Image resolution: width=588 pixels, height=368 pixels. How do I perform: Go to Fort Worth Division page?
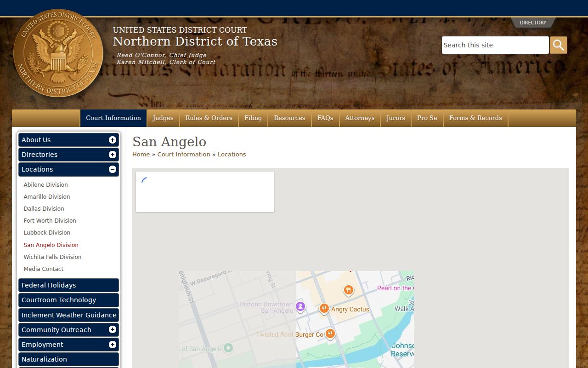pos(50,221)
